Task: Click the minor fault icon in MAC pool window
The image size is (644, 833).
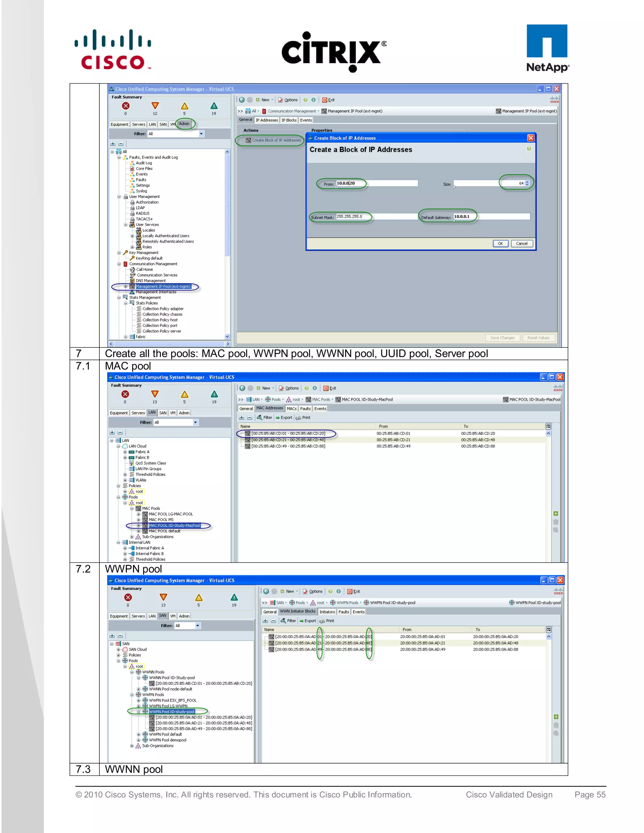Action: coord(185,394)
